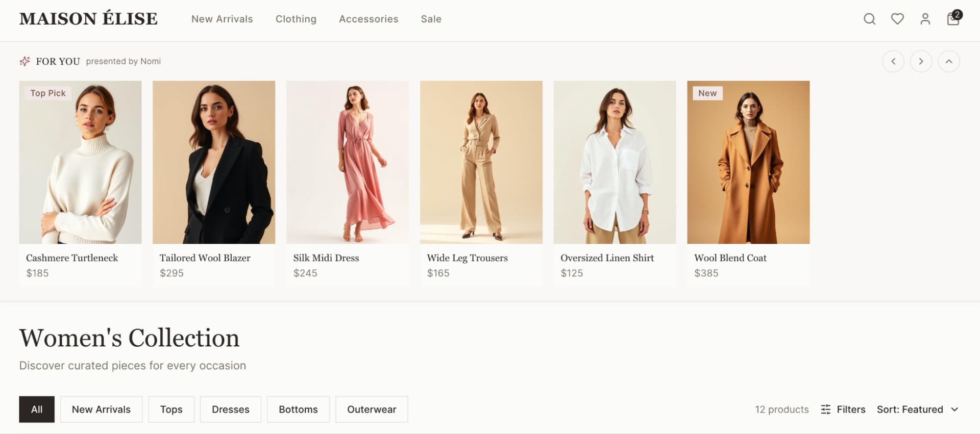This screenshot has width=980, height=434.
Task: Click the $385 price
Action: point(706,273)
